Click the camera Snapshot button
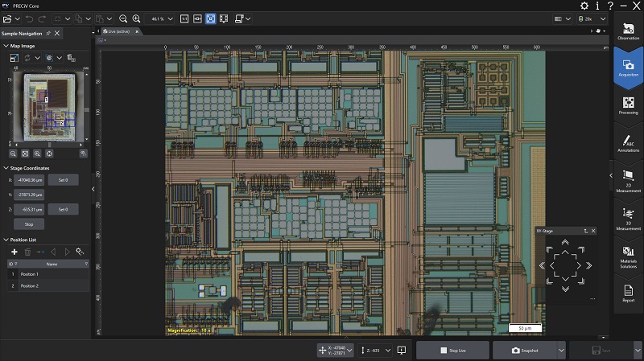This screenshot has height=361, width=644. click(522, 351)
